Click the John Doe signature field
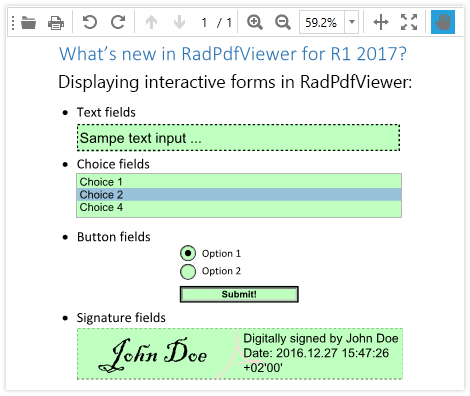 [240, 354]
